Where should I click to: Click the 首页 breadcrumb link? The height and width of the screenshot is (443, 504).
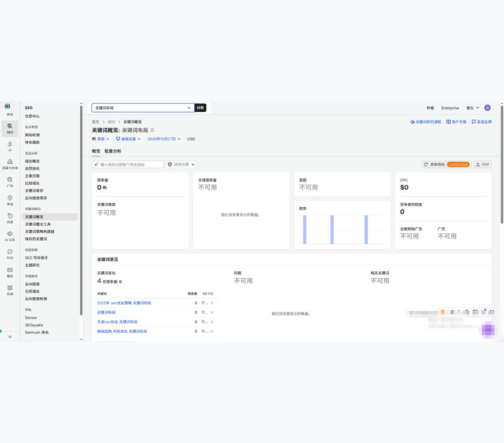[95, 122]
